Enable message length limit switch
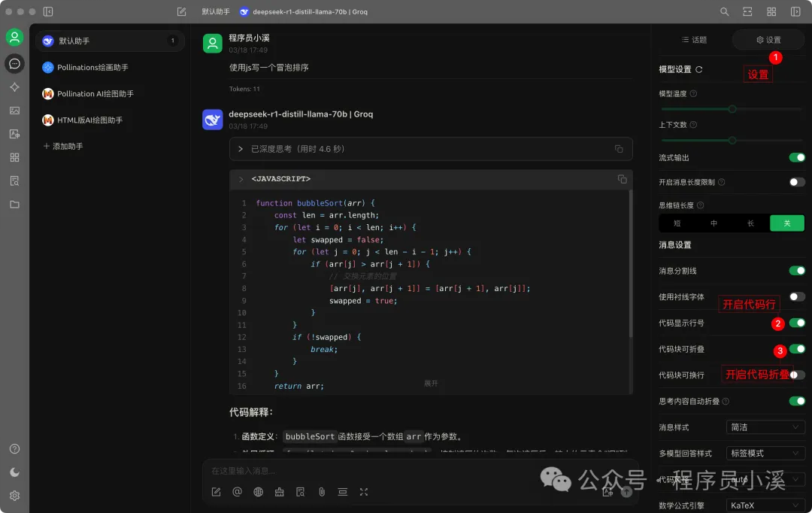 (x=797, y=182)
